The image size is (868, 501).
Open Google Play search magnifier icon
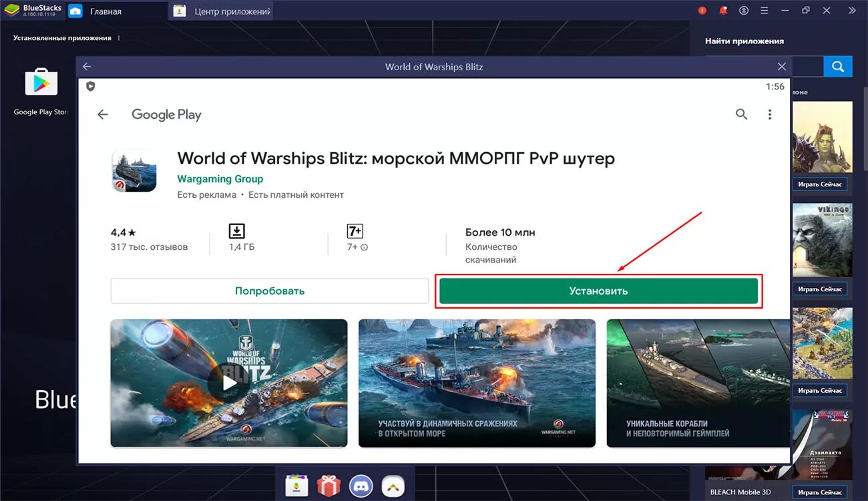[x=741, y=114]
